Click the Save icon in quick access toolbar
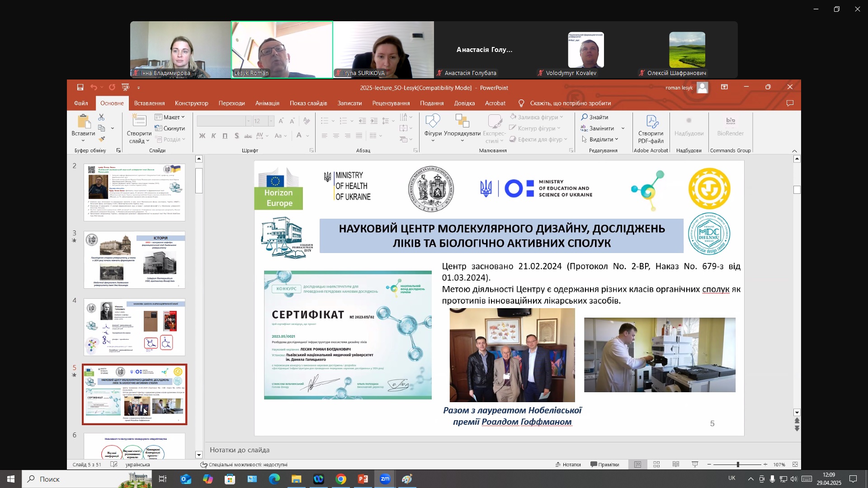Image resolution: width=868 pixels, height=488 pixels. pos(80,87)
